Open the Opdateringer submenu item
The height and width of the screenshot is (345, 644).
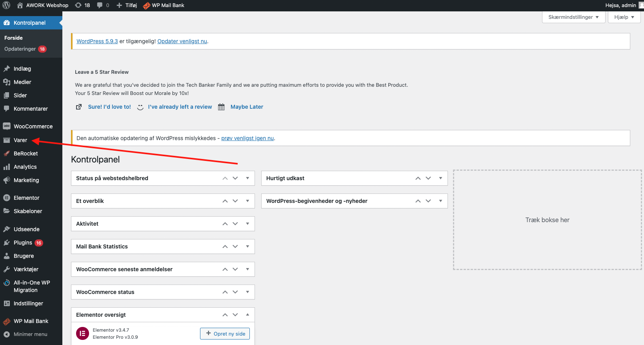pos(25,49)
